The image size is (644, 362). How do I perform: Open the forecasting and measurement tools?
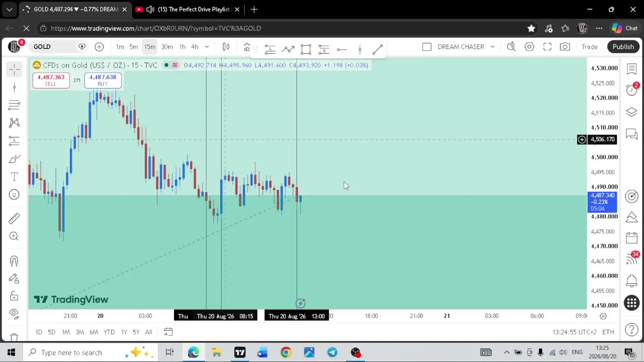coord(14,141)
